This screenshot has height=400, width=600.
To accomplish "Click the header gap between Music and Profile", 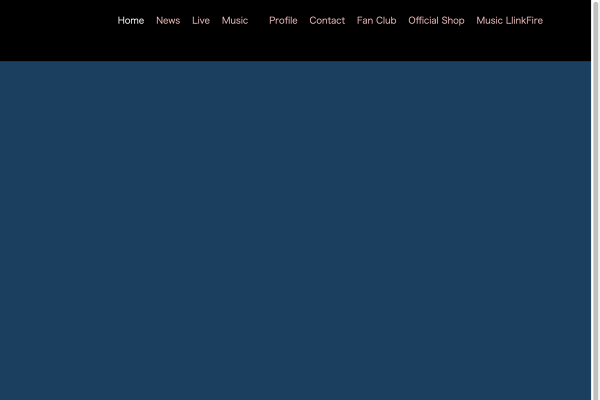I will tap(258, 20).
